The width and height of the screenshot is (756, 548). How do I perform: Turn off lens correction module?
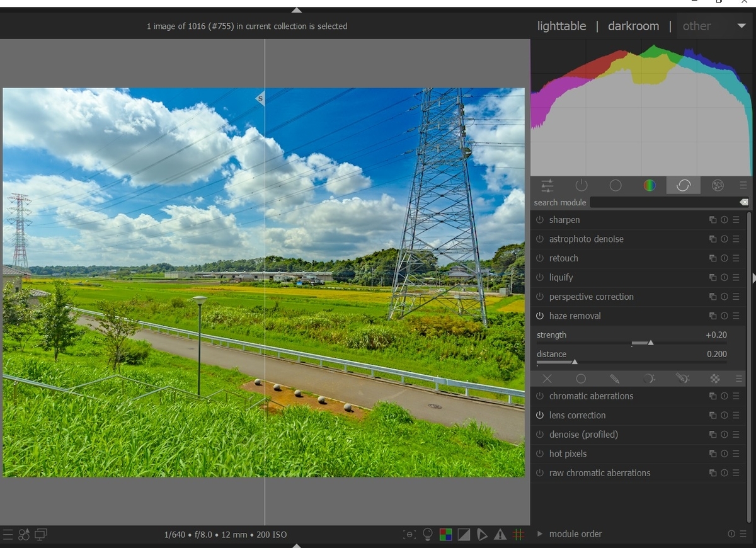click(540, 415)
